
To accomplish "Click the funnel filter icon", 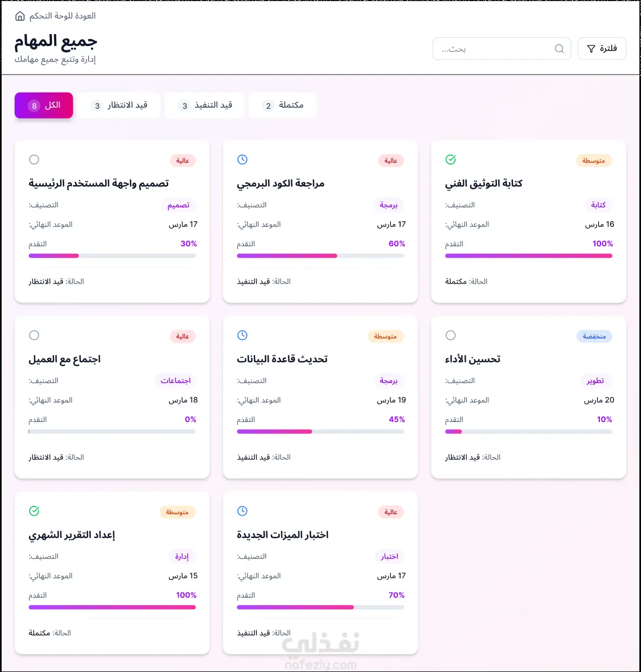I will (591, 49).
